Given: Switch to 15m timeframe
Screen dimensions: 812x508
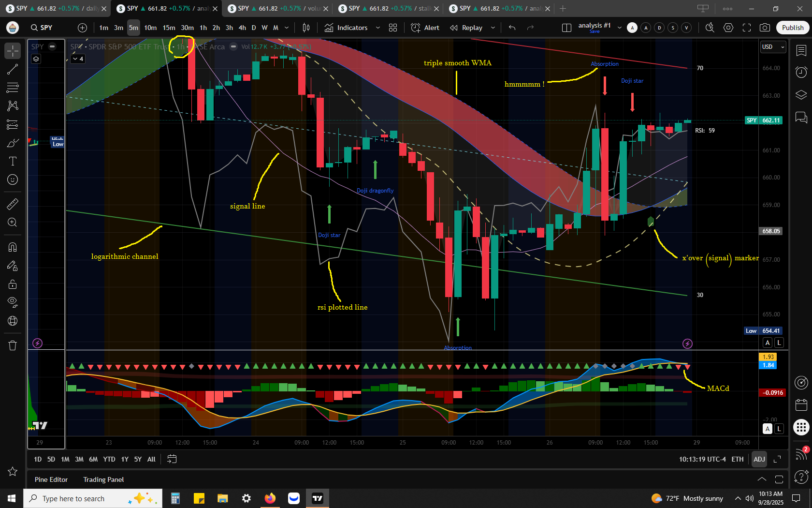Looking at the screenshot, I should click(x=169, y=28).
